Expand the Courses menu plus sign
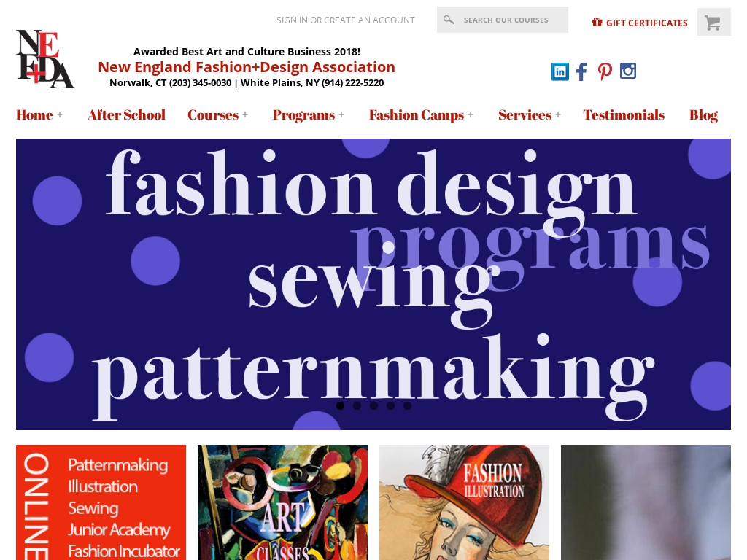The height and width of the screenshot is (560, 747). pyautogui.click(x=245, y=114)
